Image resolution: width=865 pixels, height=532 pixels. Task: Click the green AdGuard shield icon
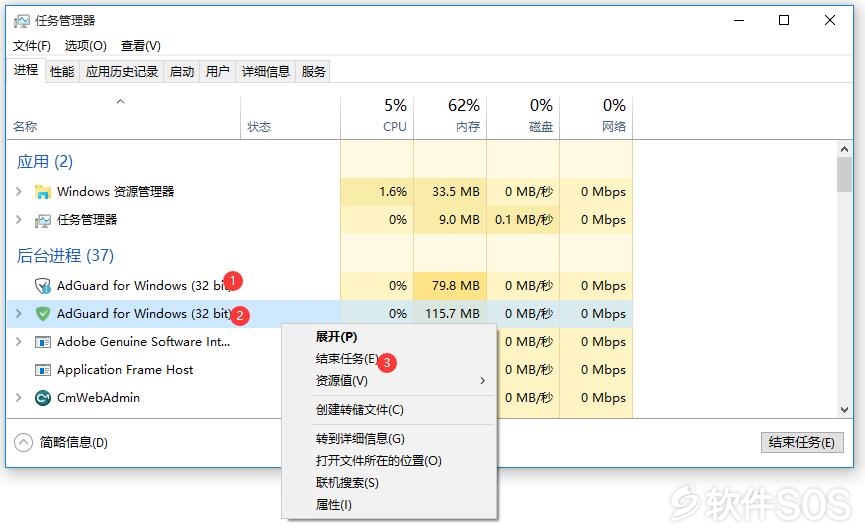click(x=42, y=313)
